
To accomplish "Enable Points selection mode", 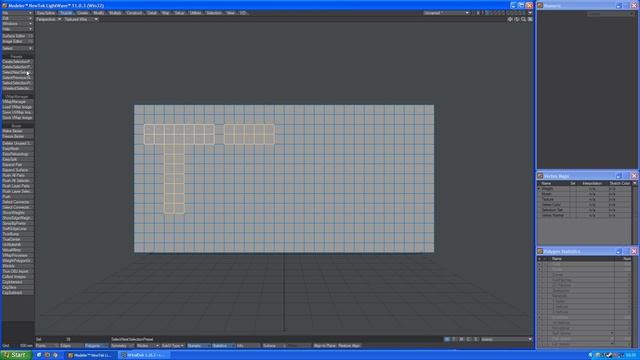I will click(47, 346).
